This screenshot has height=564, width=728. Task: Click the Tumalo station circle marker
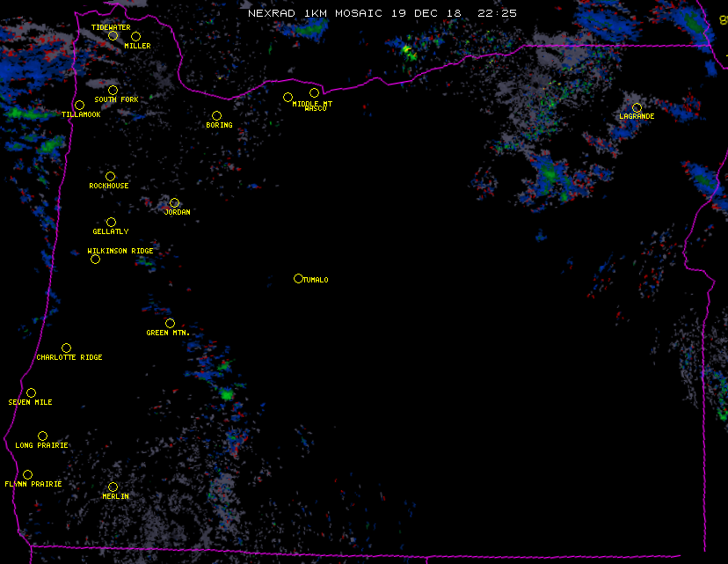tap(298, 278)
